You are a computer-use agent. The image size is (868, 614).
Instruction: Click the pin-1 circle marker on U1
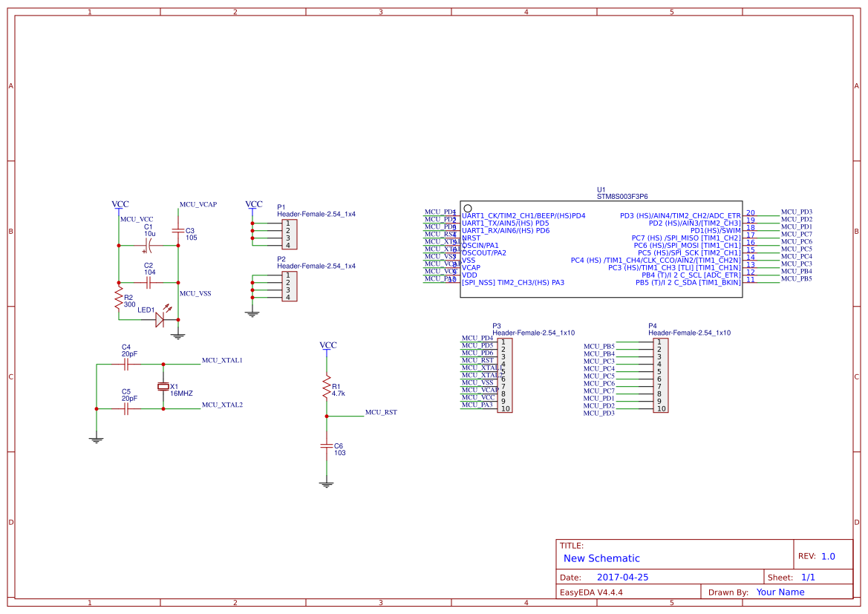(x=468, y=209)
